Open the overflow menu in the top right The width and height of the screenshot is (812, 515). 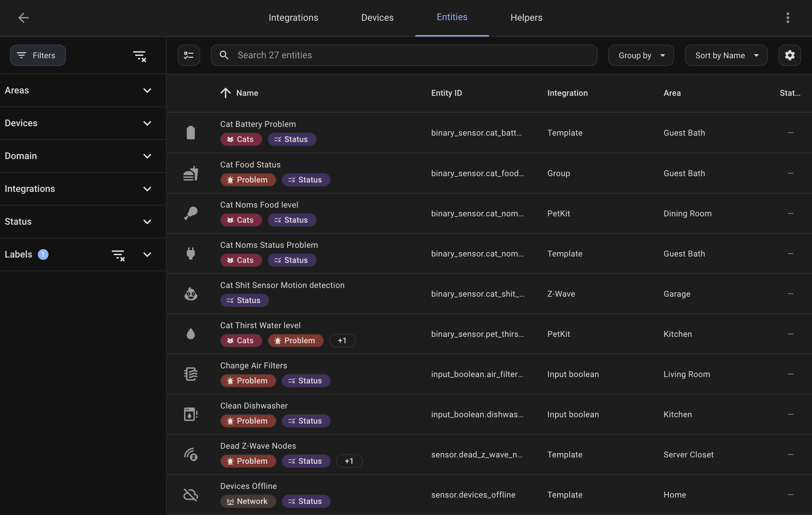[x=787, y=17]
